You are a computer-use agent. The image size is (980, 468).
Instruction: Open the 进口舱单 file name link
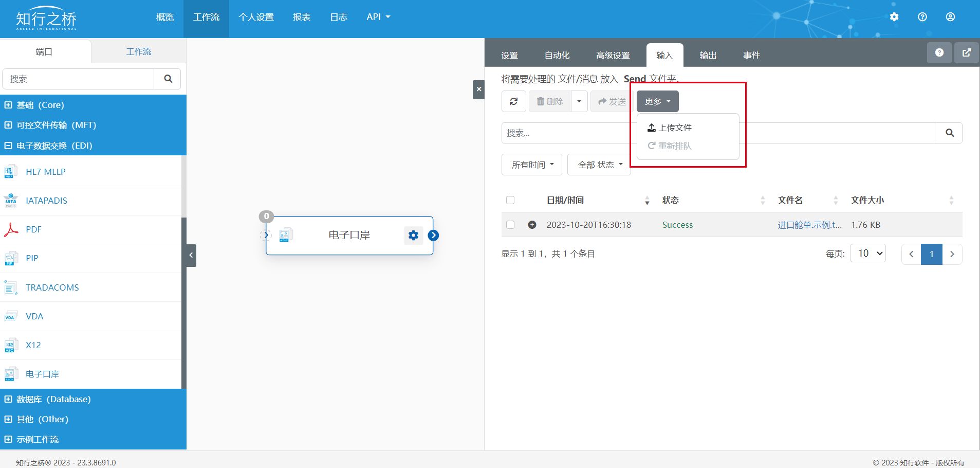click(x=809, y=225)
